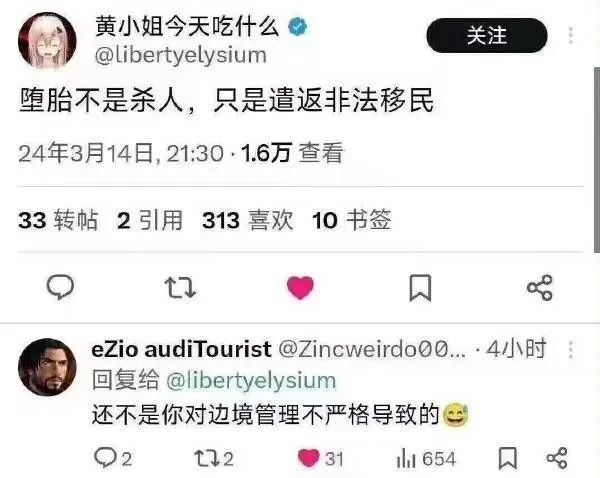View the reply's 654 view analytics
This screenshot has width=600, height=478.
(x=426, y=459)
